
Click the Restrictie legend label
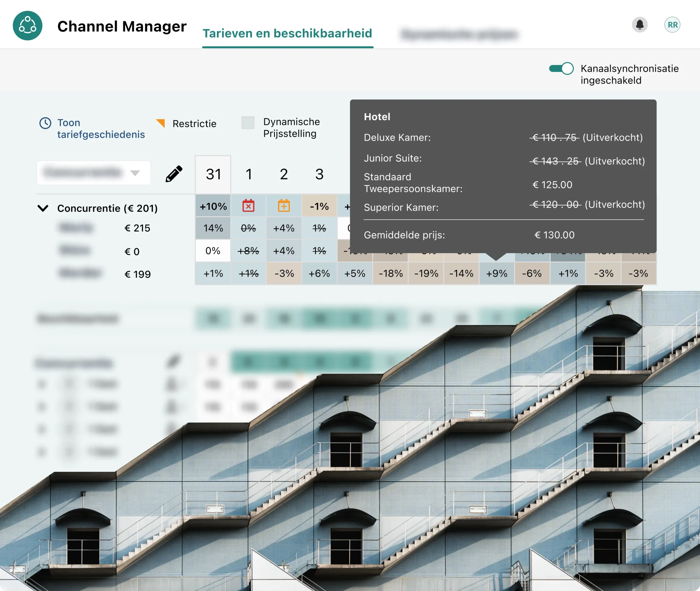[x=194, y=124]
